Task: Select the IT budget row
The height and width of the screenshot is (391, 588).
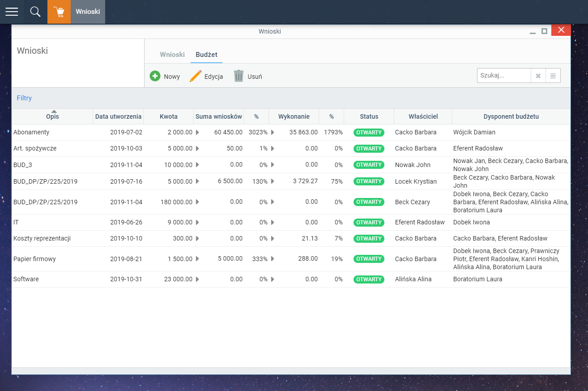Action: tap(291, 222)
